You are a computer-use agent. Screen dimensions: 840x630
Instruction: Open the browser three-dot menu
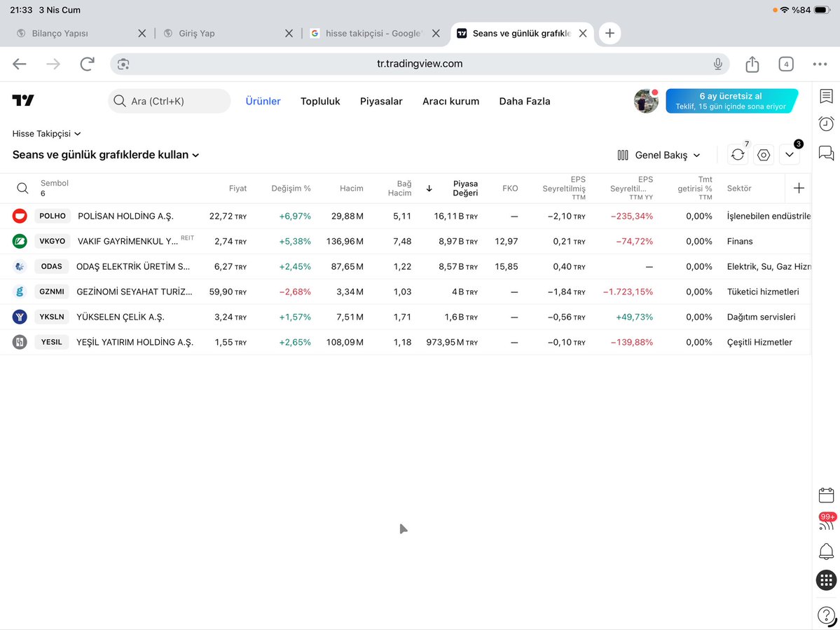[x=820, y=64]
